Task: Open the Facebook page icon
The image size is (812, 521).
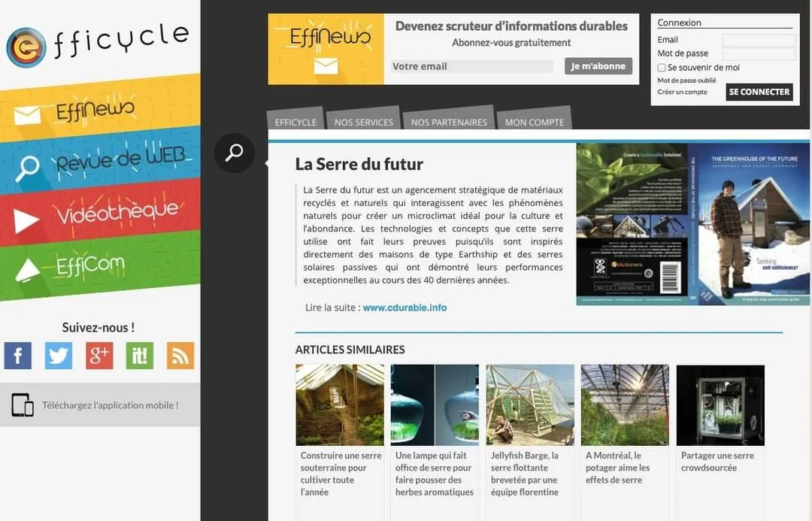Action: 17,356
